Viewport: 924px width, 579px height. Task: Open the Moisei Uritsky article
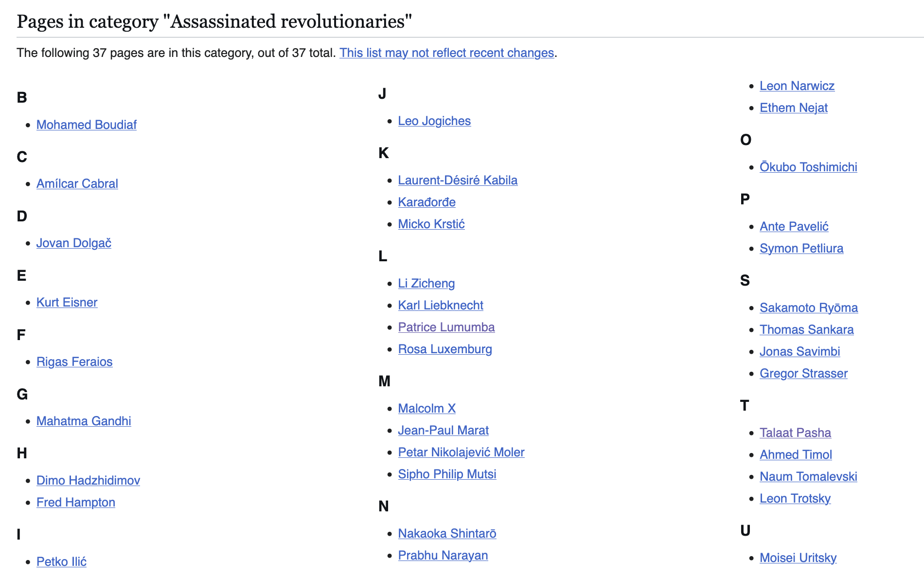(798, 558)
